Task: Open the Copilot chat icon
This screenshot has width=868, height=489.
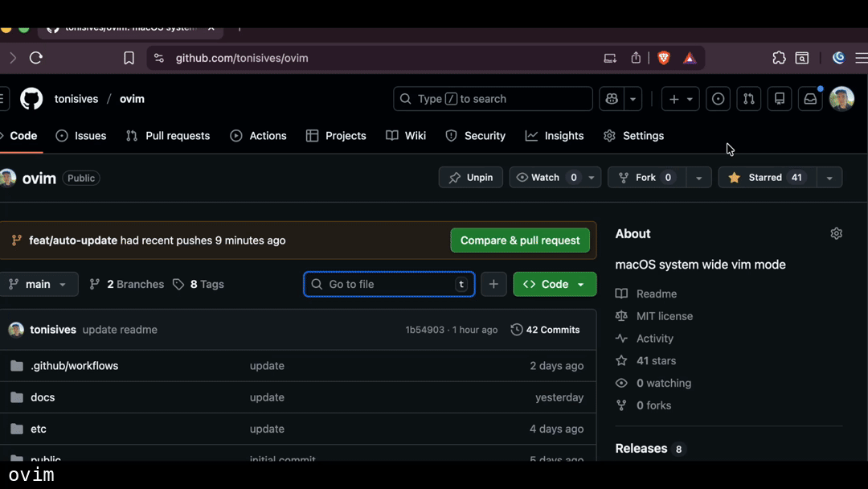Action: click(612, 99)
